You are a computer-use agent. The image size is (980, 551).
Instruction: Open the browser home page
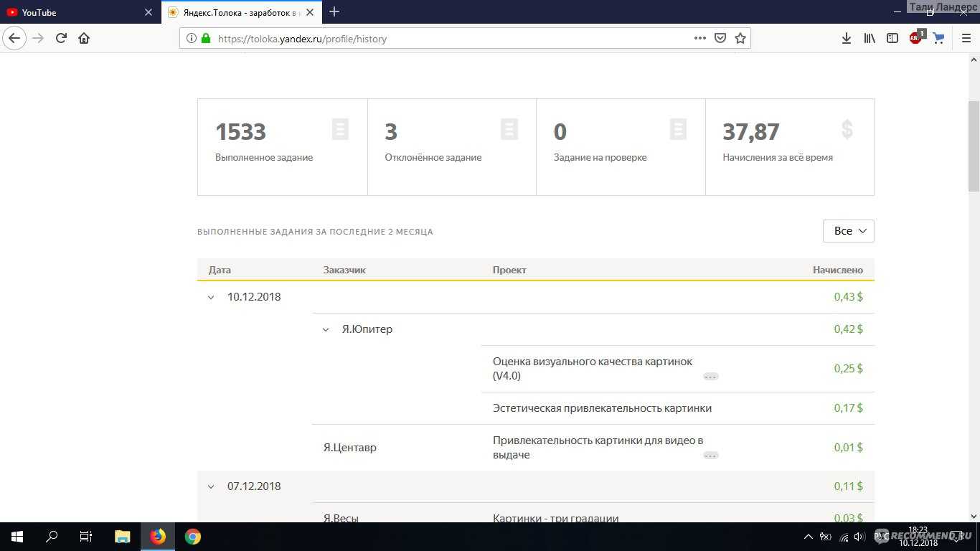click(84, 38)
